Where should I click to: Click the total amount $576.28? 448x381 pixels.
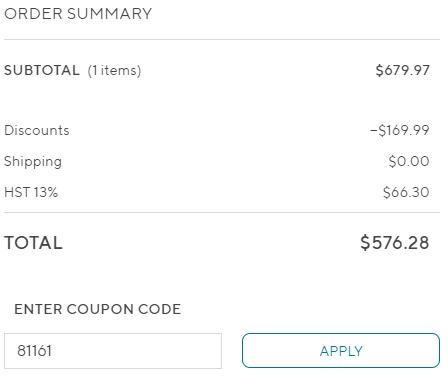pos(395,242)
